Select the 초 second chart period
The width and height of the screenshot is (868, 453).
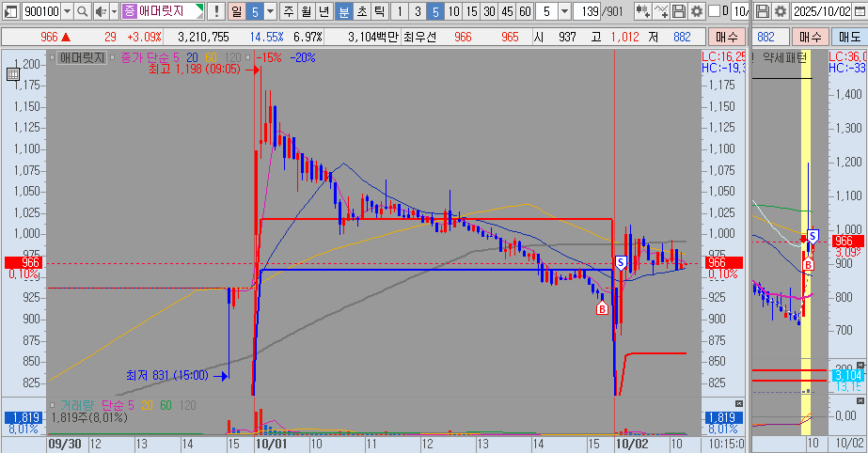(361, 11)
